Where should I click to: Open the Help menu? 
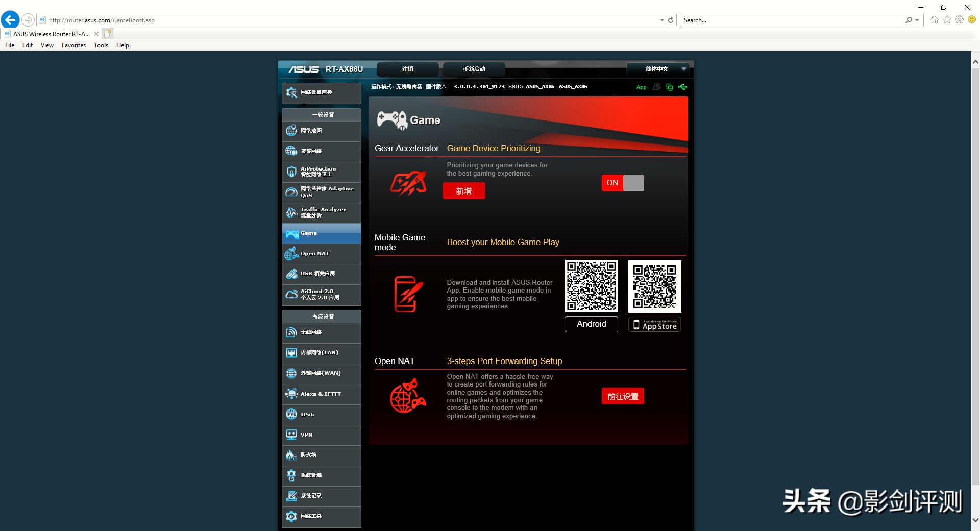point(122,45)
